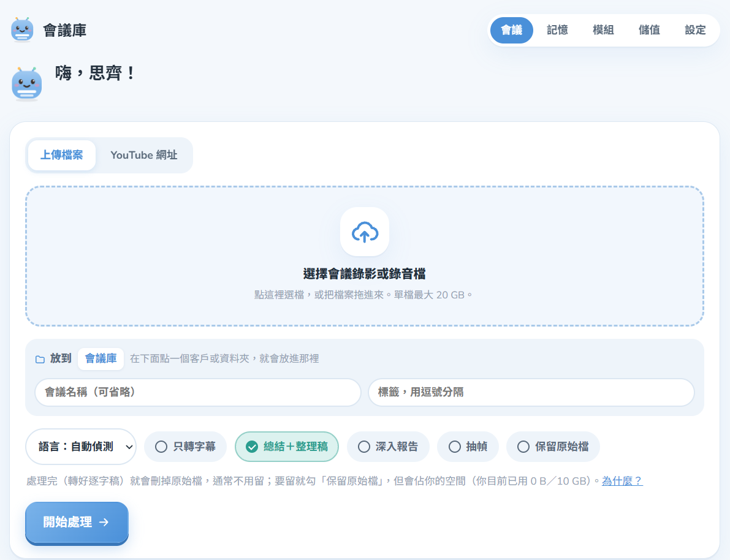The image size is (730, 560).
Task: Click the arrow icon on 開始處理
Action: point(104,522)
